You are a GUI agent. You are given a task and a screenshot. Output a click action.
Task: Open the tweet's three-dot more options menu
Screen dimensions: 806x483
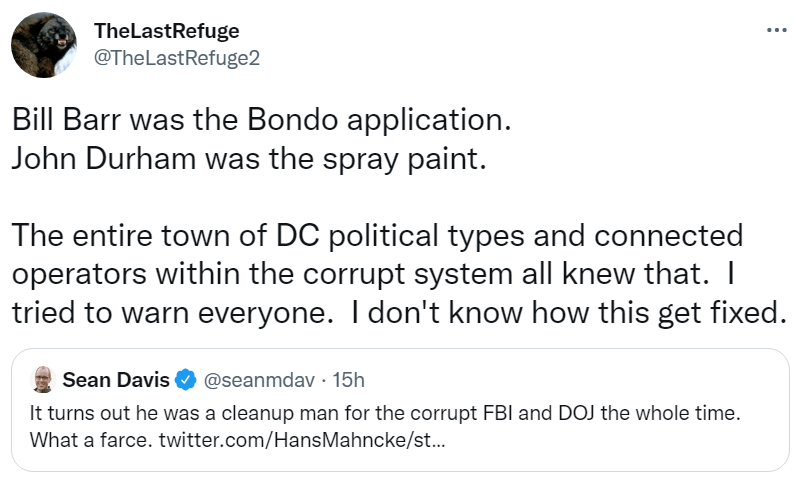[776, 30]
